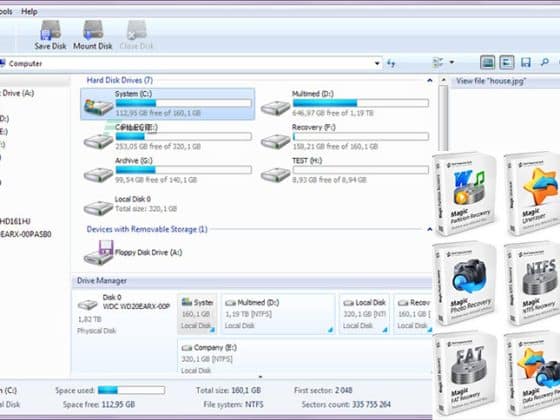Screen dimensions: 560x420
Task: Click the Magic Uneraser product box
Action: point(532,194)
